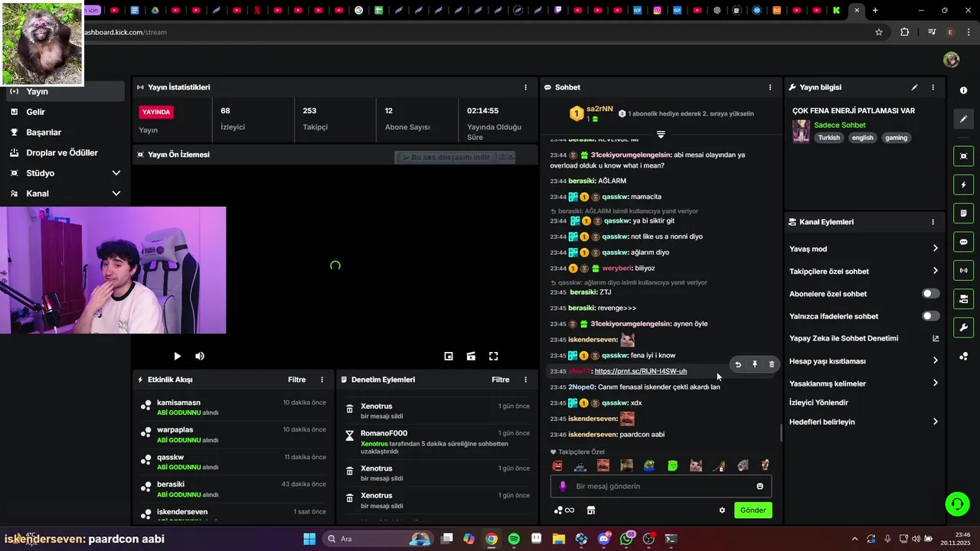The image size is (980, 551).
Task: Enter fullscreen on the stream preview
Action: [494, 356]
